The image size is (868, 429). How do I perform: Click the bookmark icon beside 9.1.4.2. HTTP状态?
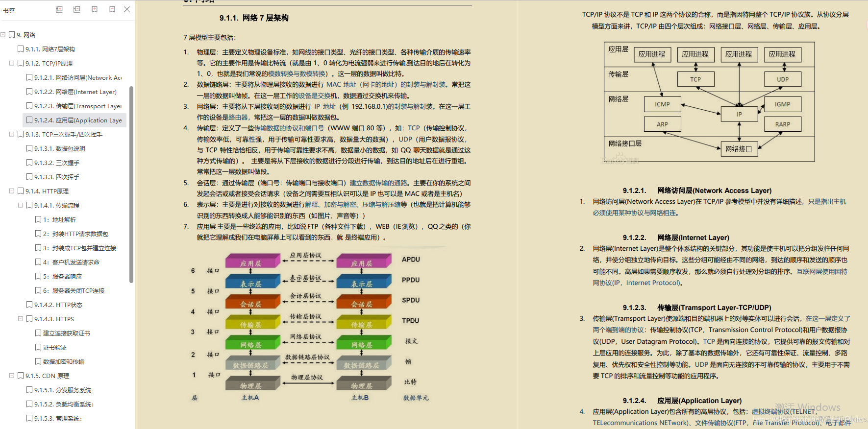point(29,305)
